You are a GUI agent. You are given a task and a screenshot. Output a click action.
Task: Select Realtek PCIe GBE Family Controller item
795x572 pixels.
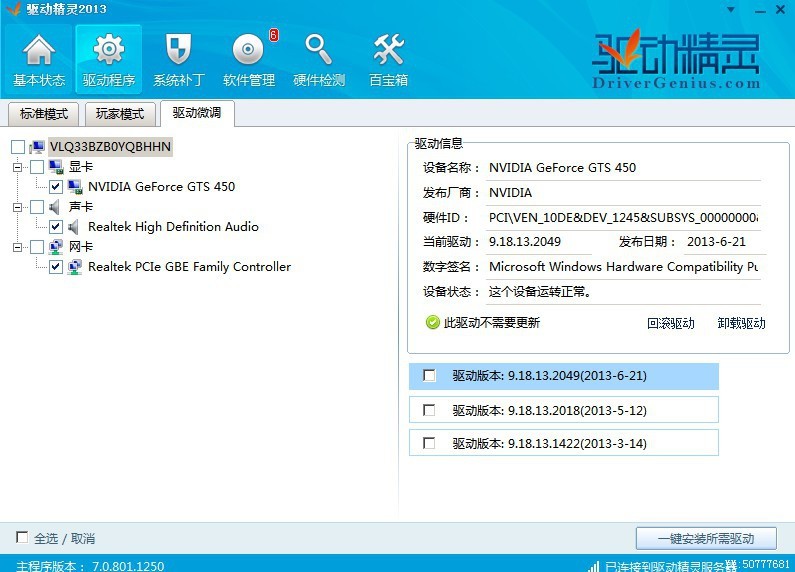tap(189, 267)
